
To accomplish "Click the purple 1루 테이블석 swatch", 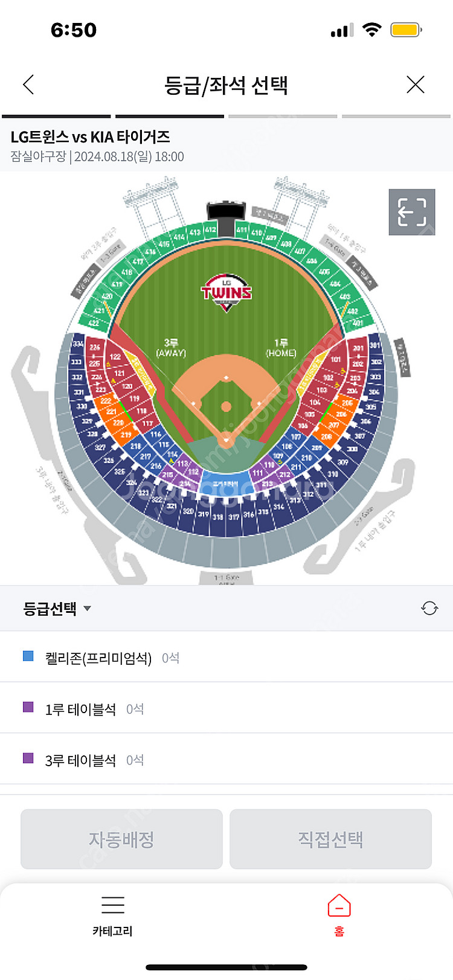I will (28, 707).
